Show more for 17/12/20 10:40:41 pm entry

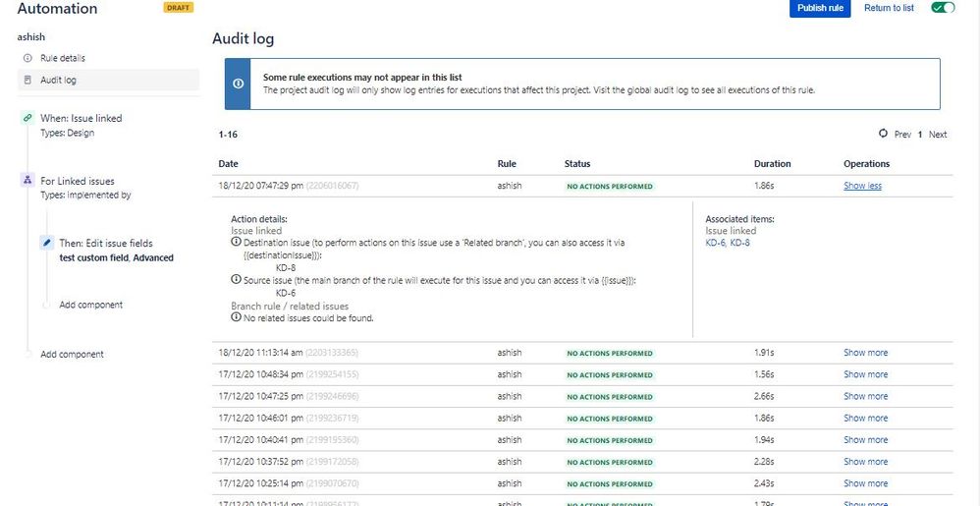pos(866,440)
